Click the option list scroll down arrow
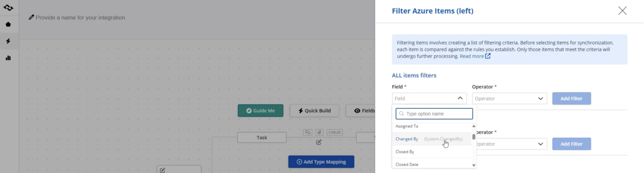Screen dimensions: 644x173 pyautogui.click(x=473, y=165)
